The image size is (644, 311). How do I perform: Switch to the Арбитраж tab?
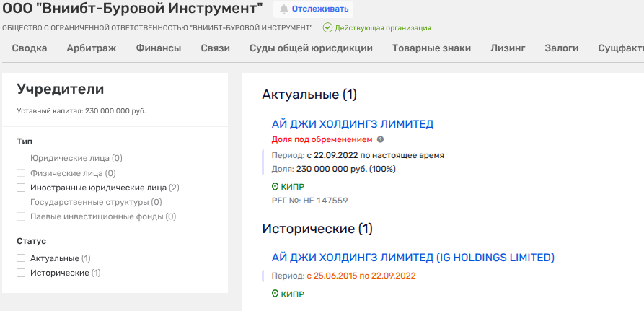coord(92,48)
